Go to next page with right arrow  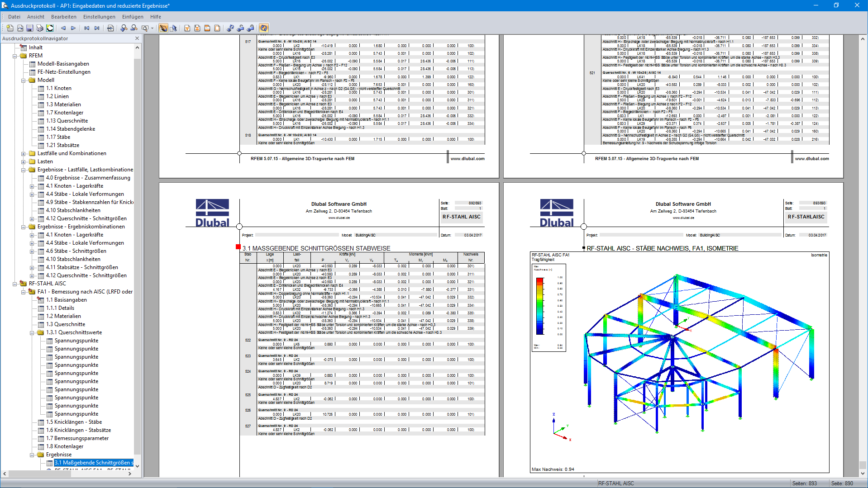(x=73, y=28)
